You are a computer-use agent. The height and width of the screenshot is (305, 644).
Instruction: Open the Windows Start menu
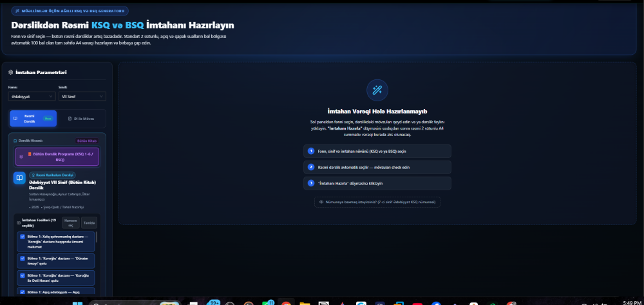pos(77,303)
